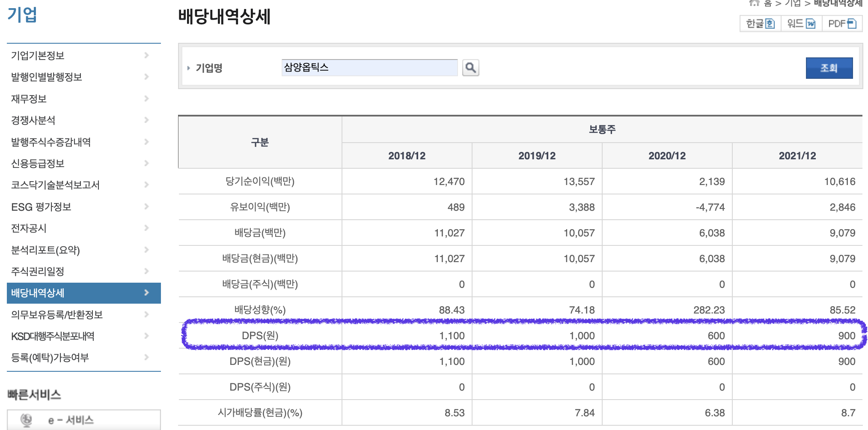868x430 pixels.
Task: Export page as 한글 document
Action: point(761,24)
